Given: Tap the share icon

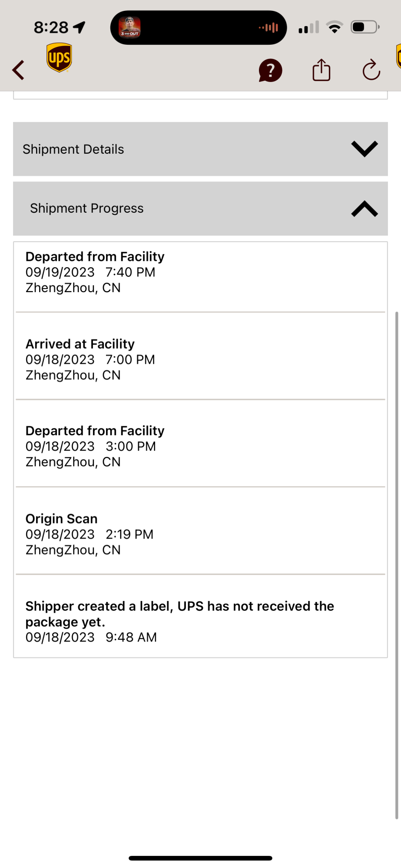Looking at the screenshot, I should coord(321,70).
